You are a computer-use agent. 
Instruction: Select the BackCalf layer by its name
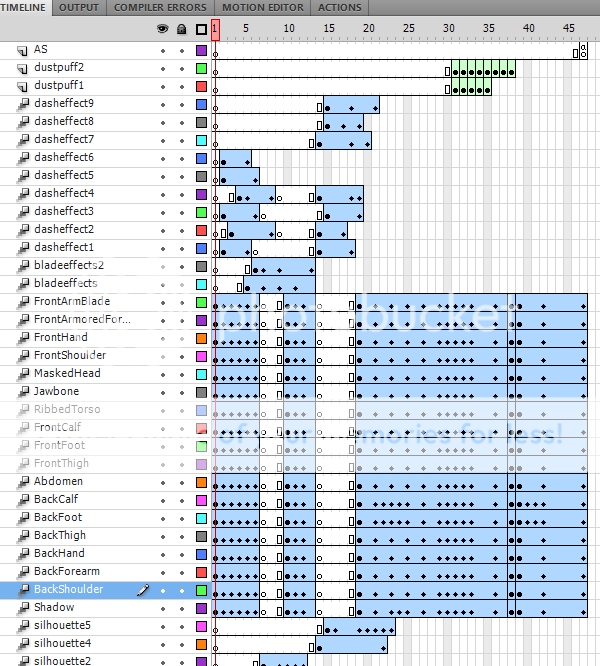56,499
